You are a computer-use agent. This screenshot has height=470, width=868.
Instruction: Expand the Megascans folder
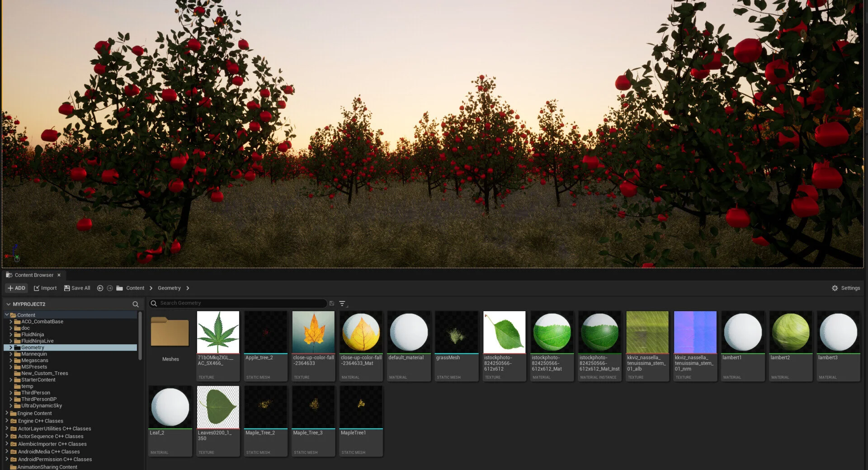pyautogui.click(x=11, y=361)
